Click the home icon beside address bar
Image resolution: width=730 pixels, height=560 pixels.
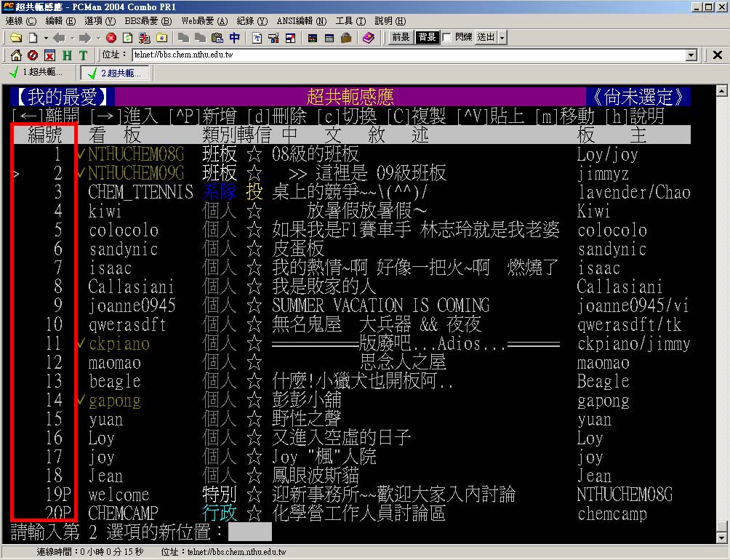[x=15, y=55]
